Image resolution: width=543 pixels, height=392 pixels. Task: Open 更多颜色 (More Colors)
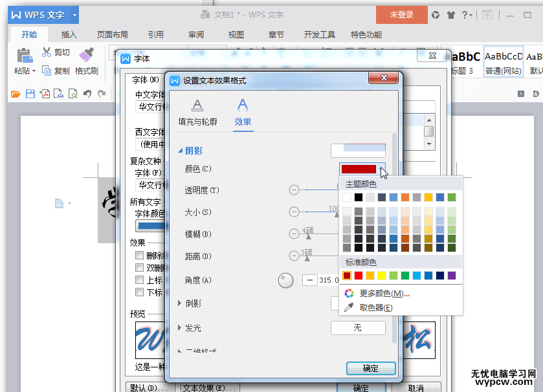point(379,292)
